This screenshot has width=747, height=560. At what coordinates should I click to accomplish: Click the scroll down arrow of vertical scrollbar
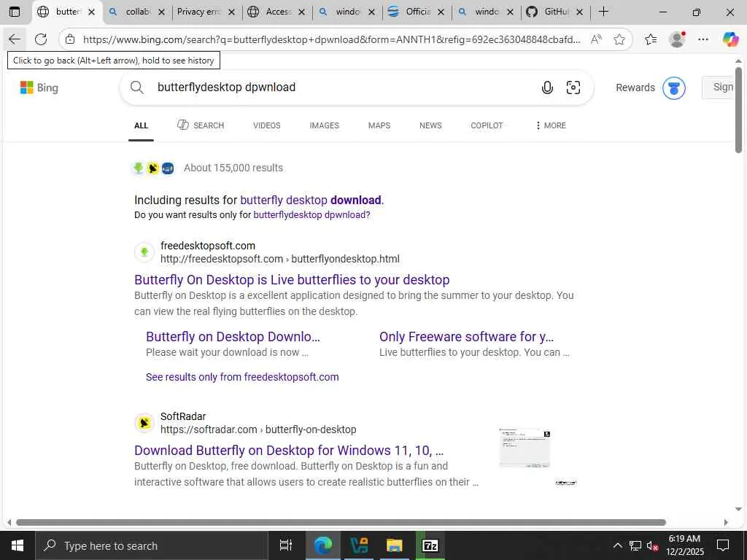(x=738, y=509)
